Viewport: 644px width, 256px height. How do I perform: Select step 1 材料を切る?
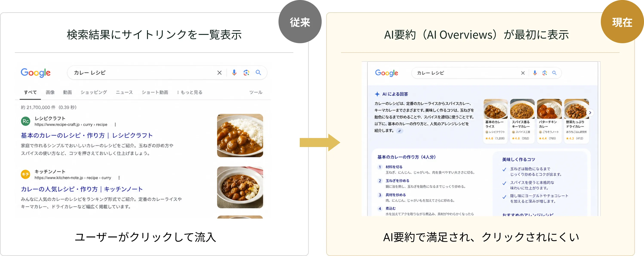click(x=426, y=170)
